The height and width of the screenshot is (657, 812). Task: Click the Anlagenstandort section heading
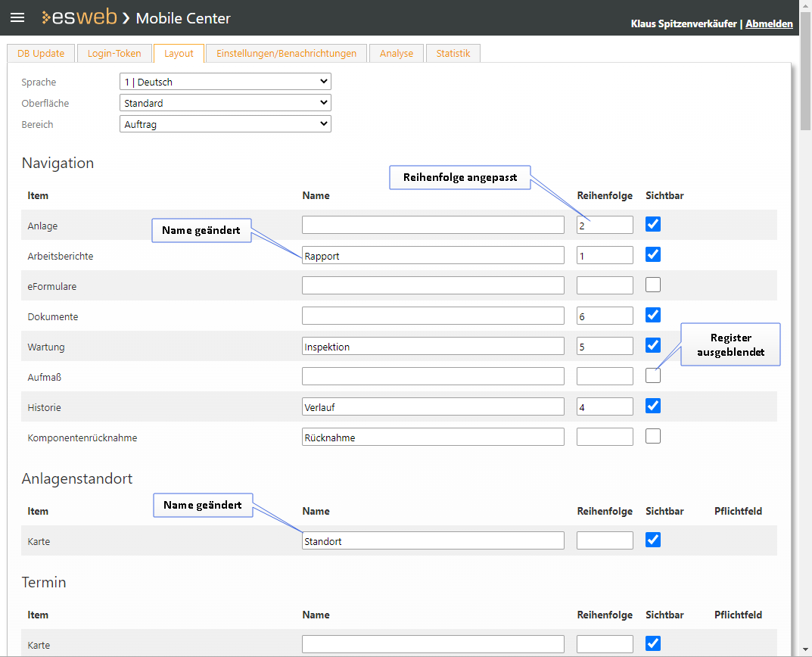[x=76, y=478]
